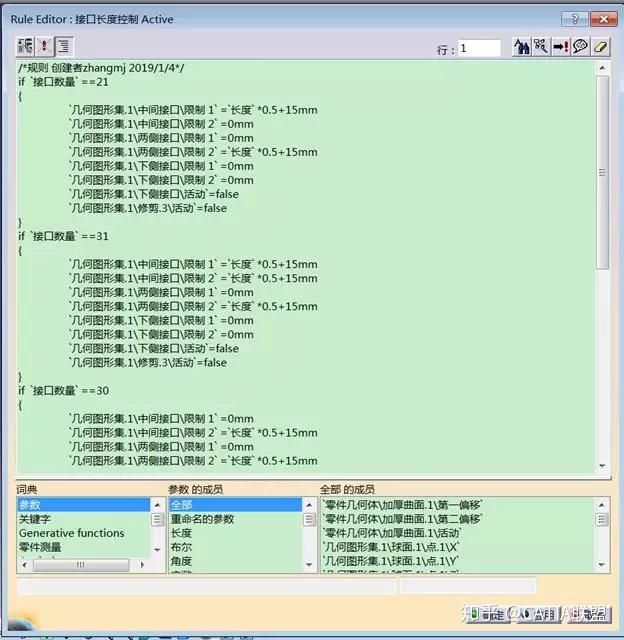Screen dimensions: 624x640
Task: Click the find-and-replace icon beside binoculars
Action: [x=541, y=47]
